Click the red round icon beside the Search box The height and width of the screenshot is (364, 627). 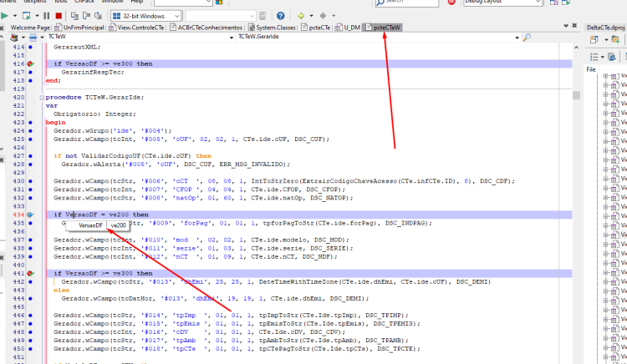[451, 2]
